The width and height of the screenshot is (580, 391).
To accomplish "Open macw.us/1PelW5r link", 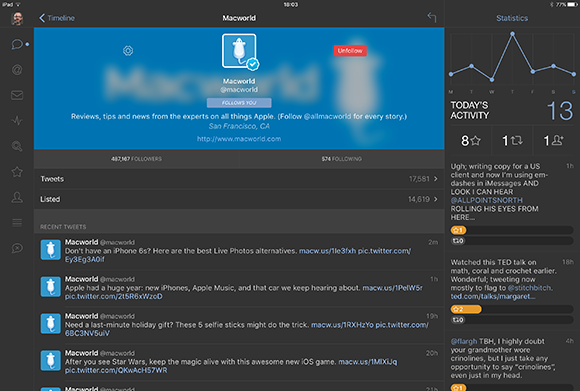I will coord(392,288).
